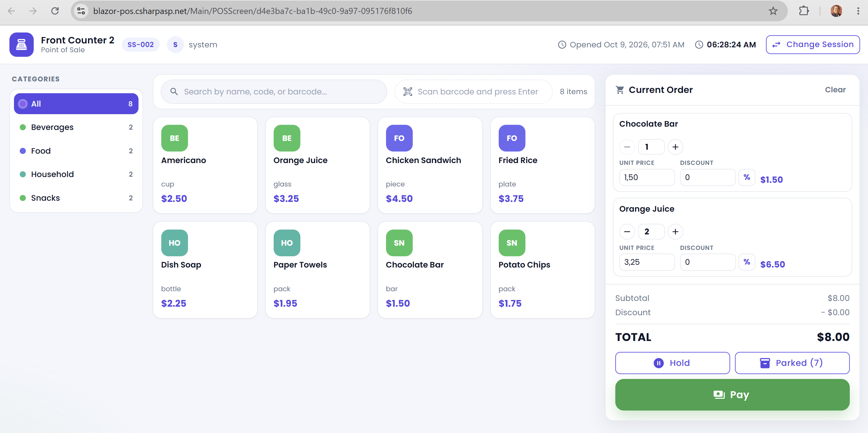Click the search magnifier icon

(174, 92)
